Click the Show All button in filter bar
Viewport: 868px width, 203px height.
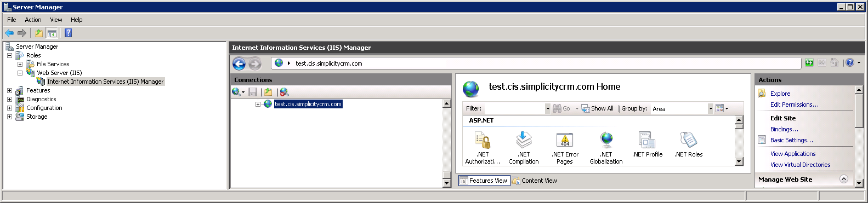pos(597,108)
